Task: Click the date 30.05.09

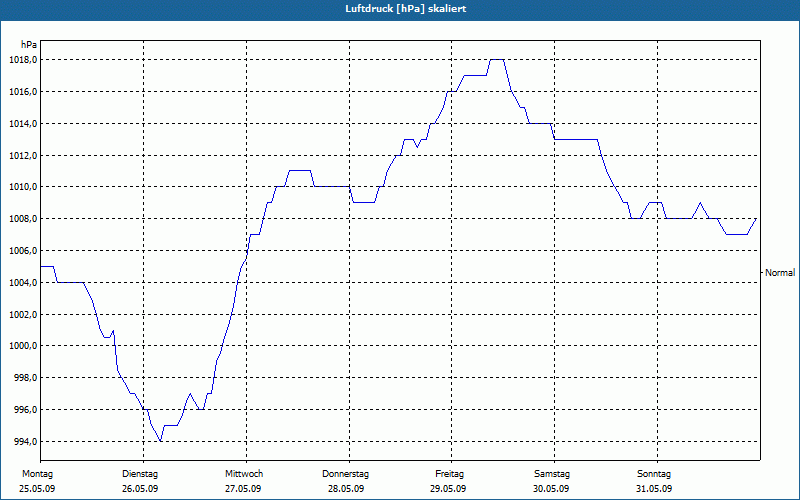Action: click(x=551, y=489)
